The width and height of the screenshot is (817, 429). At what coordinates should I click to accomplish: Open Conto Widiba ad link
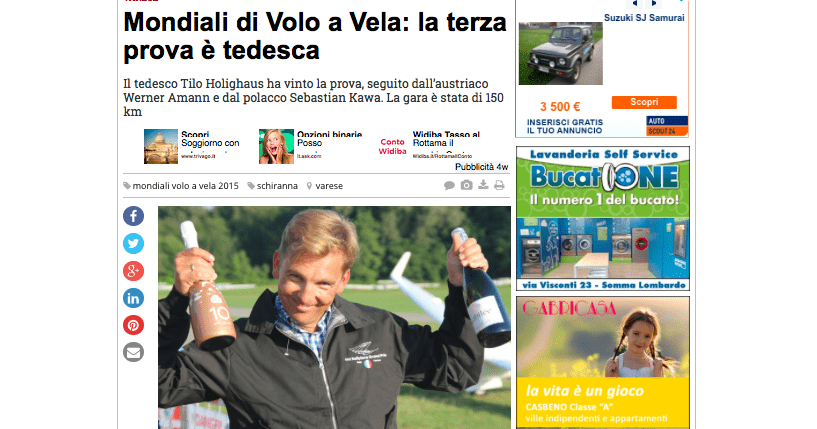click(x=392, y=146)
